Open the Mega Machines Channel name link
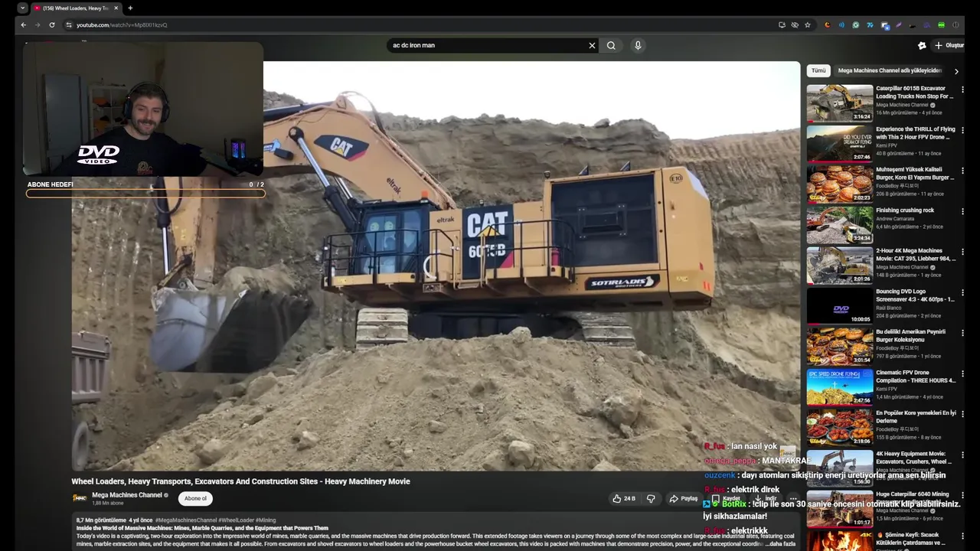 click(x=127, y=495)
